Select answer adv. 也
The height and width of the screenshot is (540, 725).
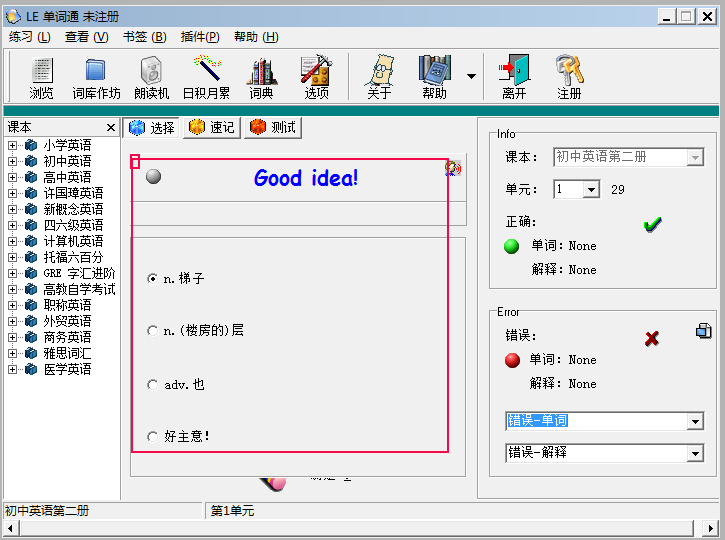point(176,385)
